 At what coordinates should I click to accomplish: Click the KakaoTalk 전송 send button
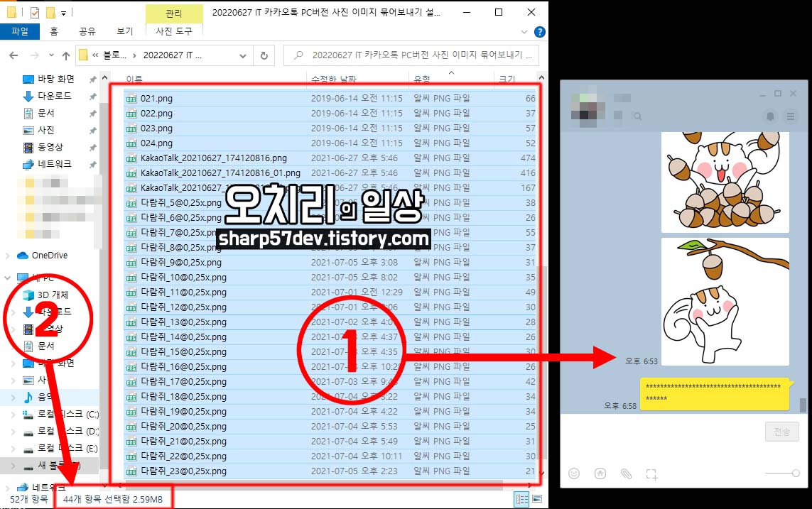point(781,432)
